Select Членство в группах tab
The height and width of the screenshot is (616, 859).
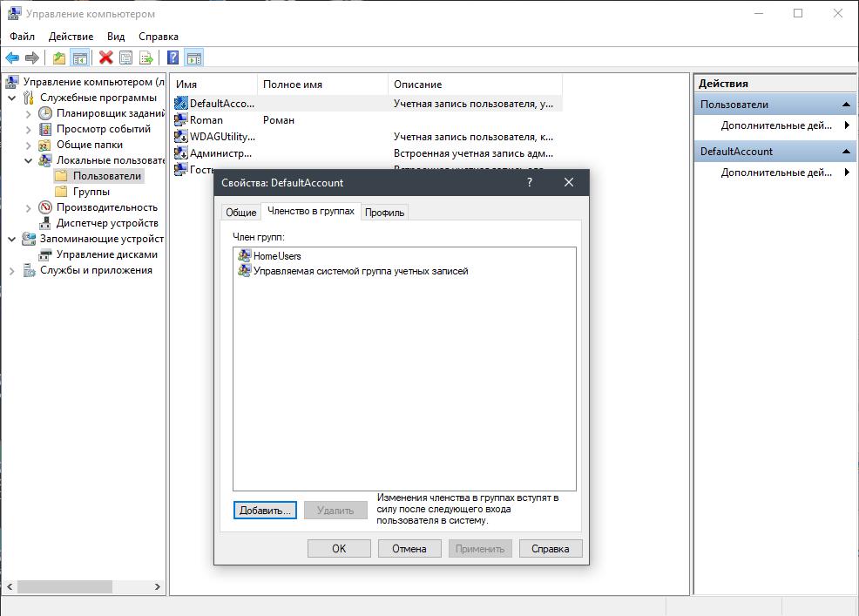coord(311,211)
